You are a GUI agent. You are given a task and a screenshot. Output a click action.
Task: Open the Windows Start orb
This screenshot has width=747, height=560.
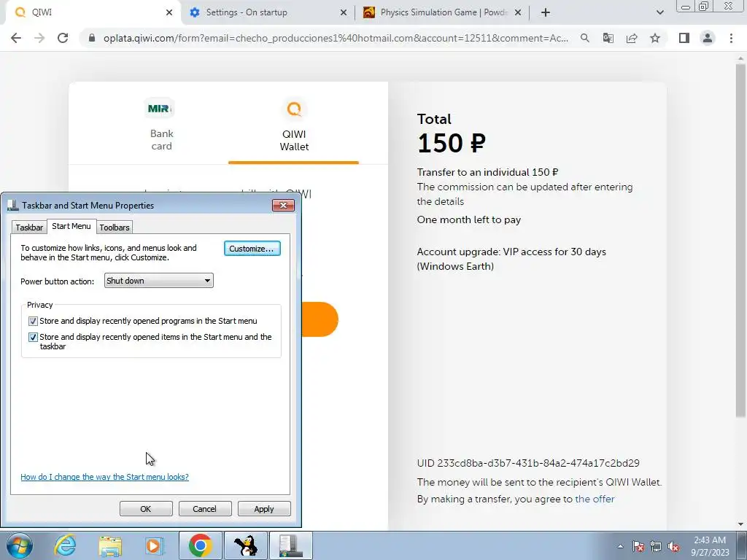(18, 545)
